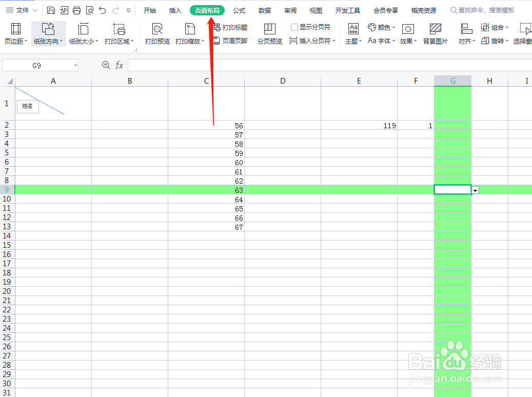
Task: Open the 稻壳资源 tab
Action: coord(423,11)
